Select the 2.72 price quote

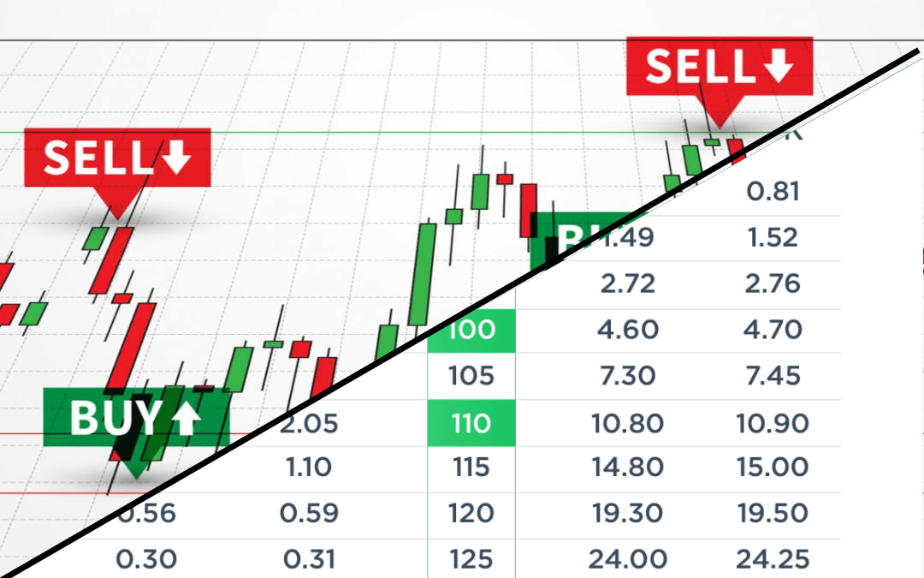[628, 283]
